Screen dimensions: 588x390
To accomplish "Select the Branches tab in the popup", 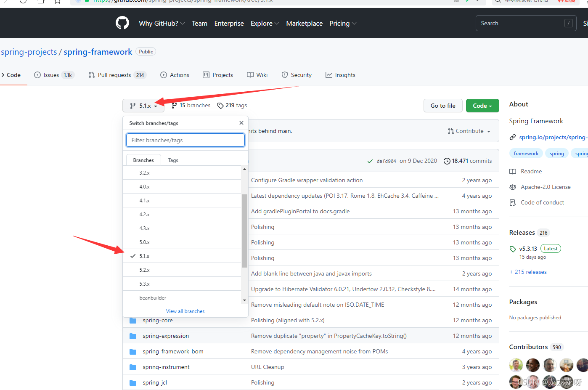I will [x=143, y=160].
